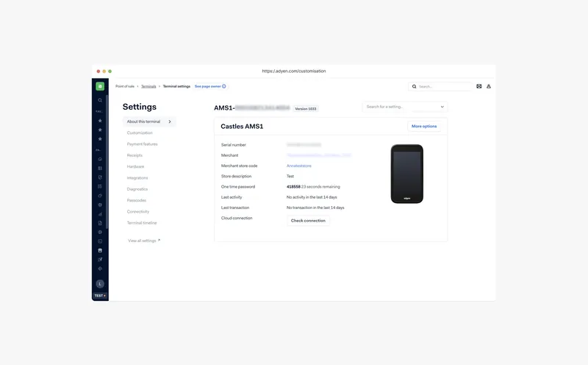Open the Passcodes settings section

137,200
